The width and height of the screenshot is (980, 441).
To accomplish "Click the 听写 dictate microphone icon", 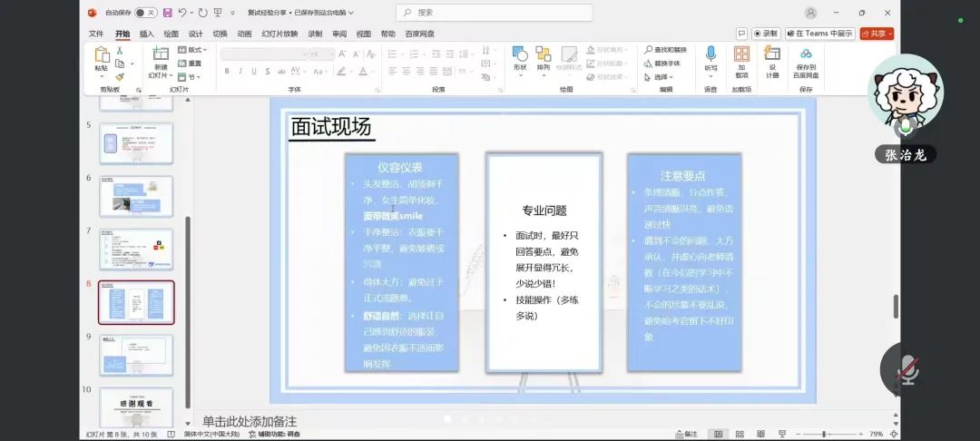I will click(710, 57).
